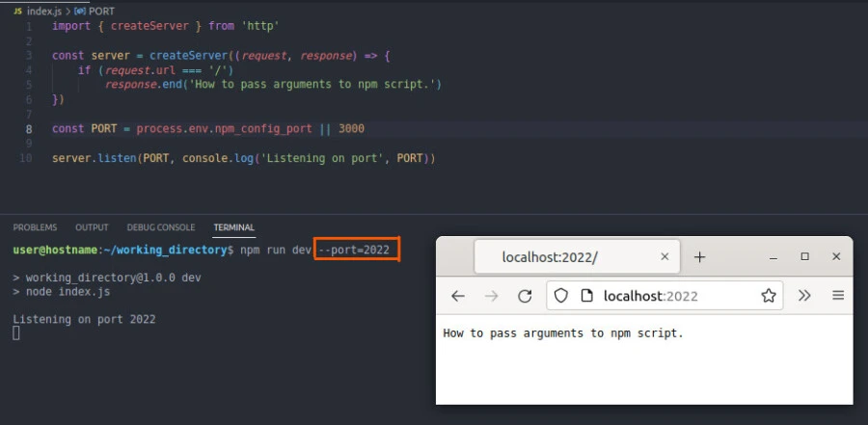Maximize the browser window
This screenshot has width=868, height=425.
[804, 257]
